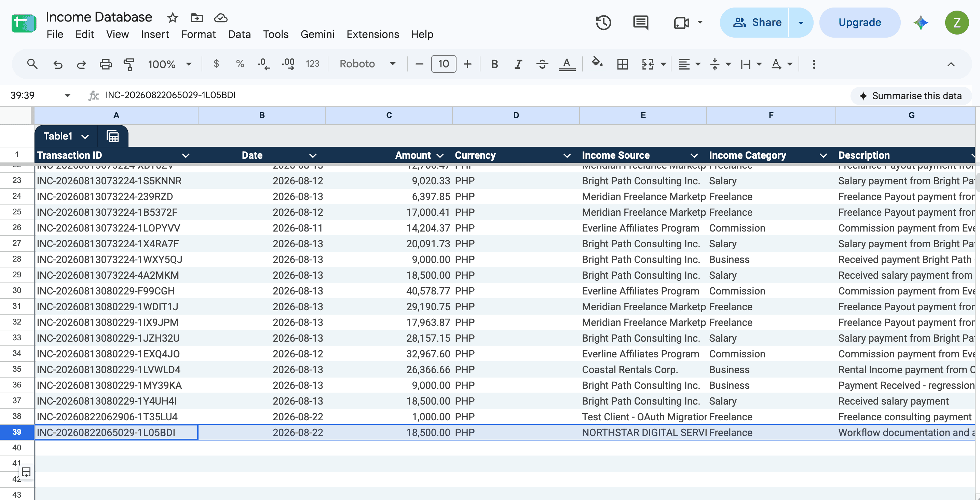This screenshot has height=500, width=980.
Task: Toggle bold formatting
Action: click(494, 64)
